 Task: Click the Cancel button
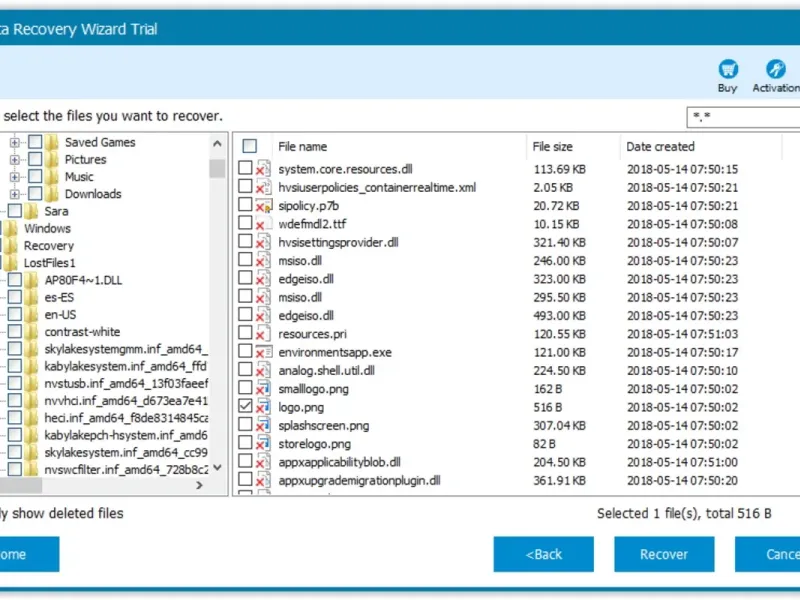pos(767,554)
